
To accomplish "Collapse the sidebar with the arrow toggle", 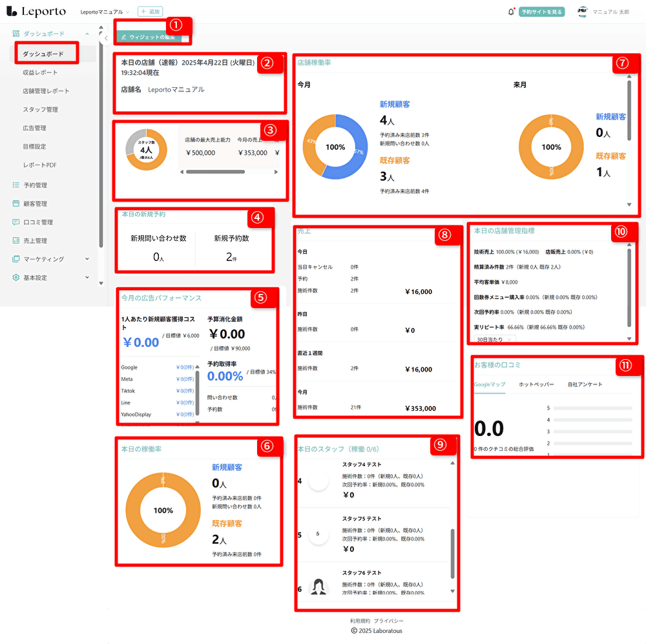I will tap(107, 38).
